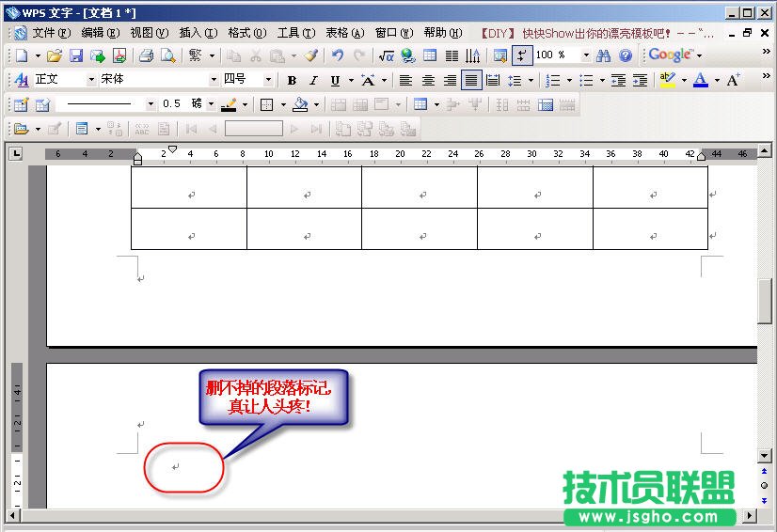Click the outside border icon
The height and width of the screenshot is (532, 777).
pos(267,104)
